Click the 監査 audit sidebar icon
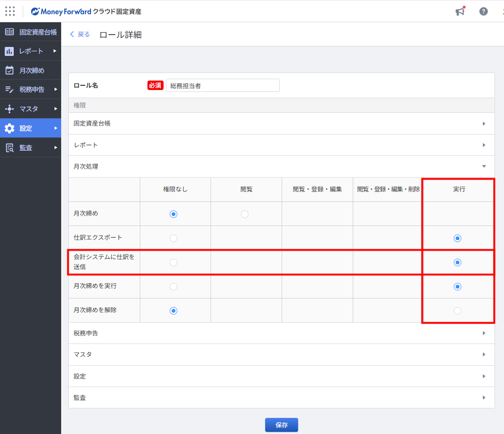Viewport: 504px width, 434px height. pos(9,148)
